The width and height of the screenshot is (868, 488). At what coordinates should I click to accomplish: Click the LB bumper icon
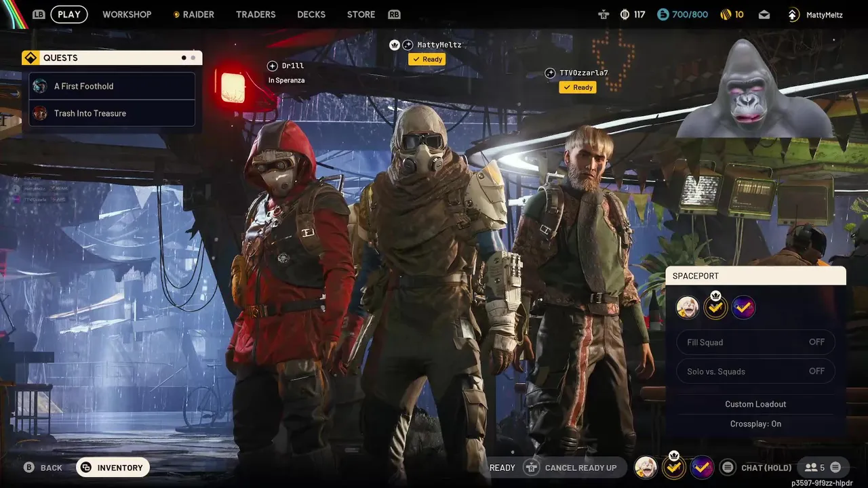click(x=39, y=14)
